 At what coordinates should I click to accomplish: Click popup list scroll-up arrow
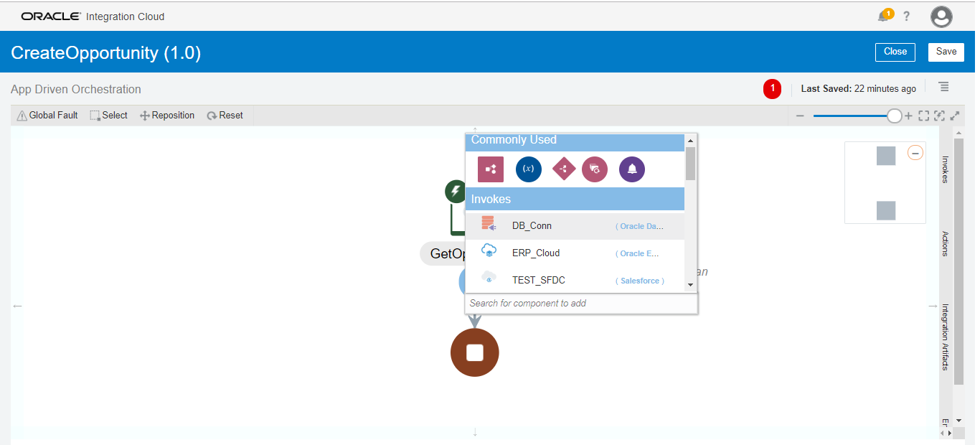click(690, 140)
